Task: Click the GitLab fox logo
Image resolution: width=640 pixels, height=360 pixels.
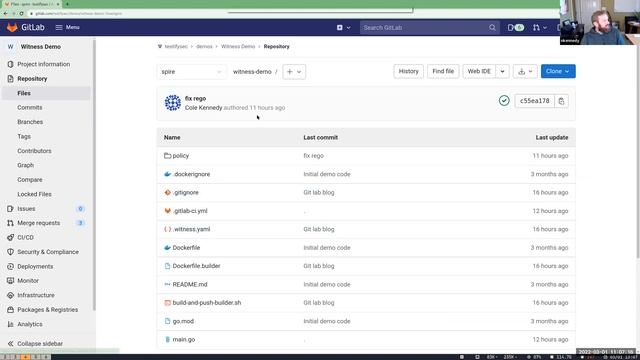Action: coord(12,27)
